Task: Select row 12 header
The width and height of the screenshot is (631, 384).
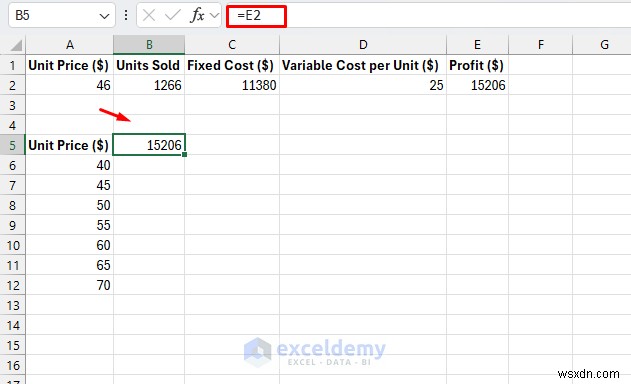Action: tap(12, 285)
